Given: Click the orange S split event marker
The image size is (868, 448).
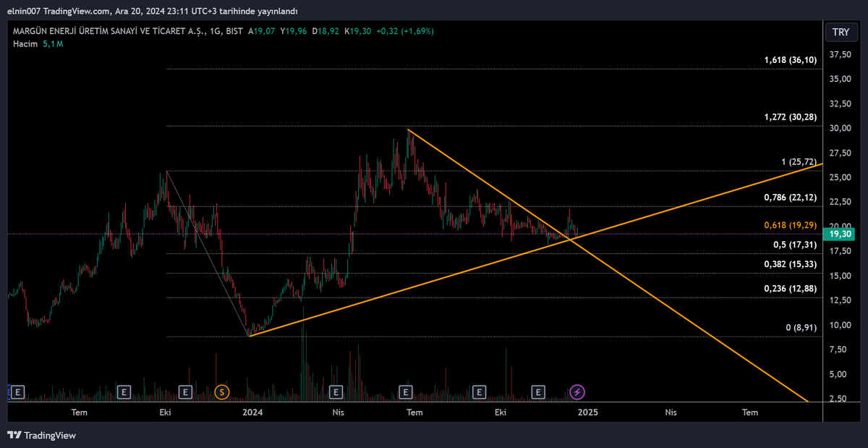Looking at the screenshot, I should [x=222, y=392].
